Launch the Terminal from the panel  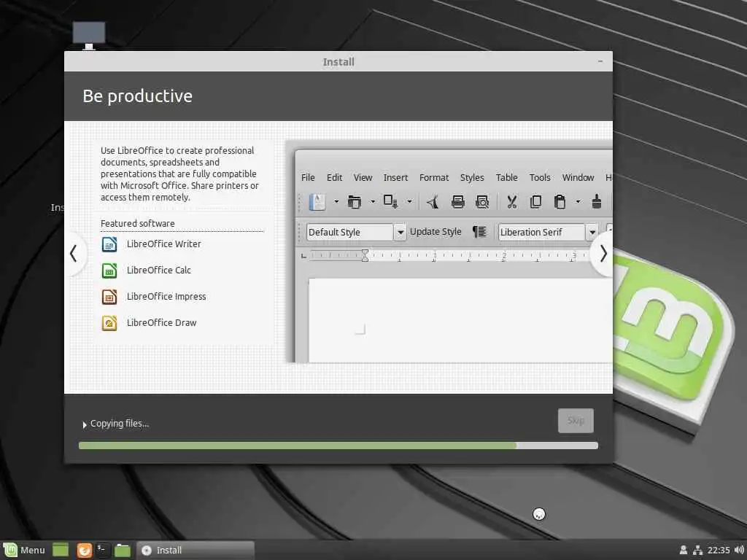click(103, 550)
